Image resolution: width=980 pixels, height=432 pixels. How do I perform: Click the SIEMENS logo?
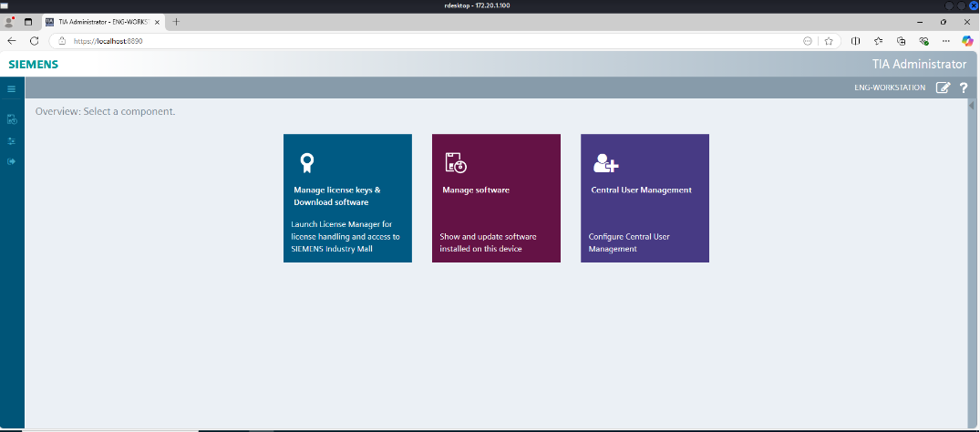(x=34, y=65)
